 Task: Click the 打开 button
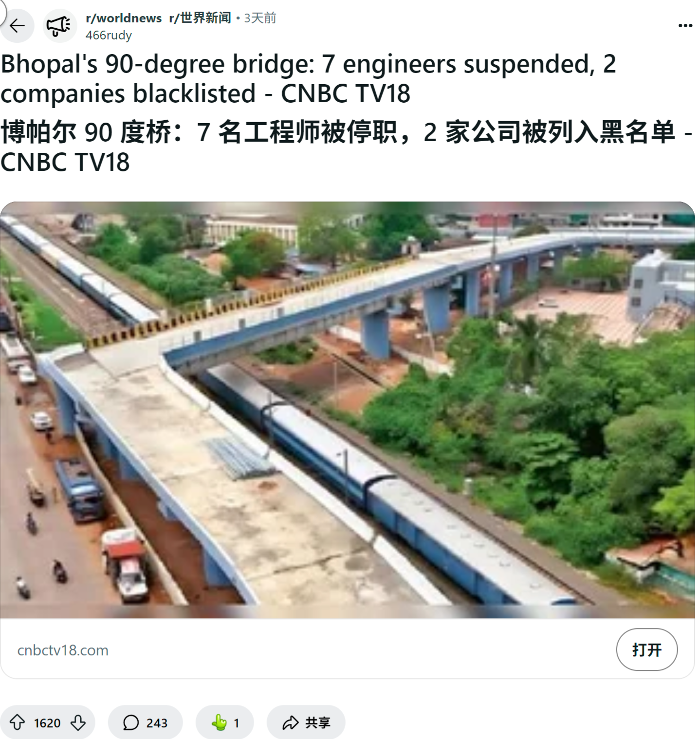646,649
